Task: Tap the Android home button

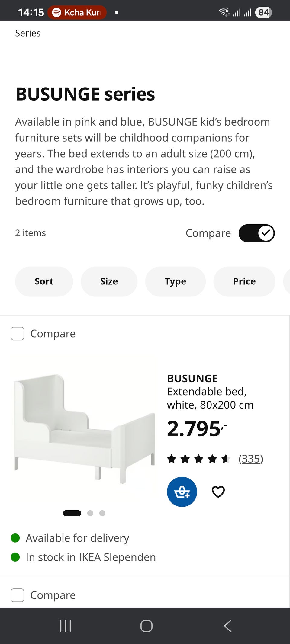Action: [146, 626]
